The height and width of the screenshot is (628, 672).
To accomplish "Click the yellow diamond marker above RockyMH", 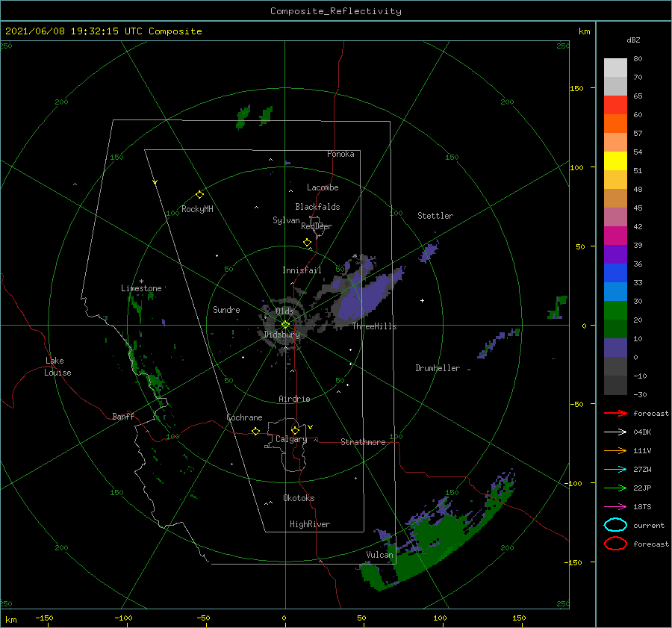I will [199, 195].
